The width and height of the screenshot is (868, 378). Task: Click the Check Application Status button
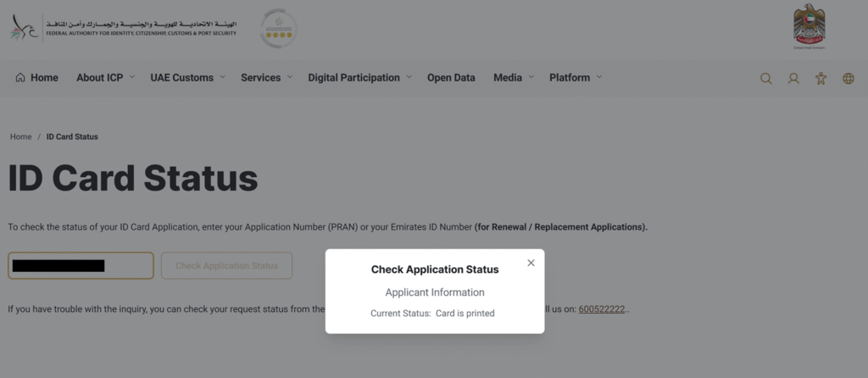[227, 265]
